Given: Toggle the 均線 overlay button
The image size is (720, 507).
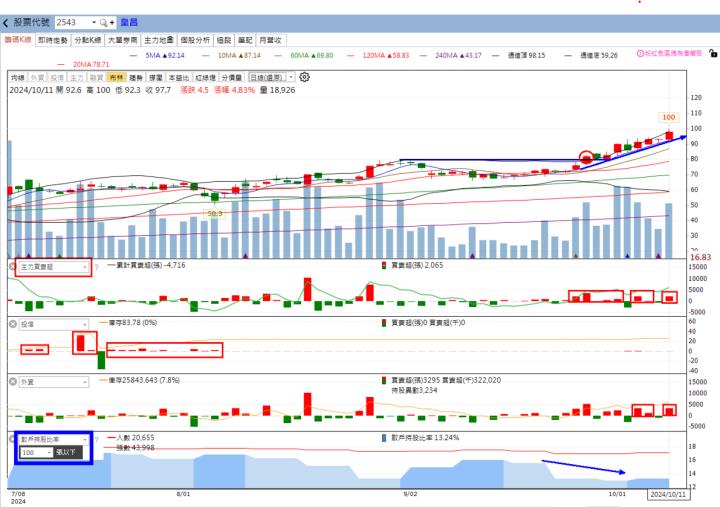Looking at the screenshot, I should pyautogui.click(x=17, y=78).
